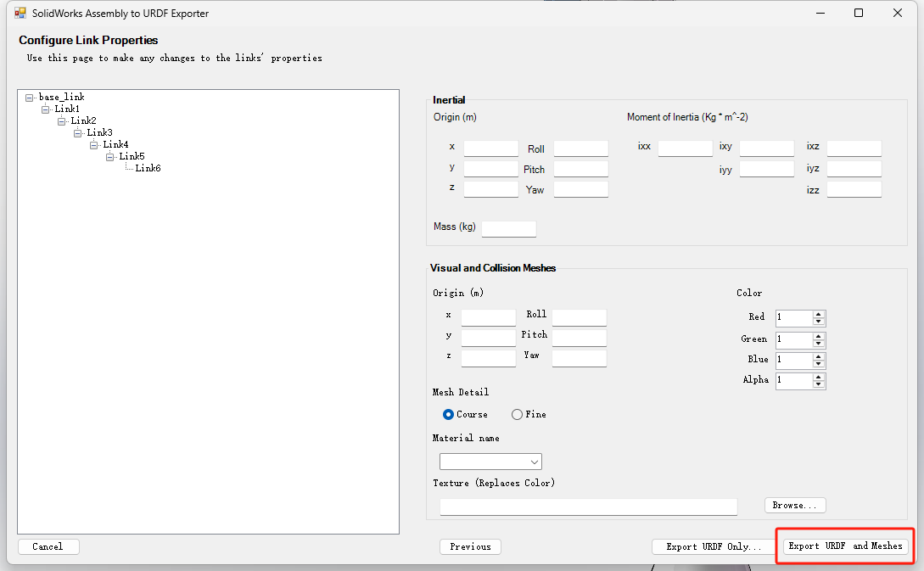Increase the Green color value
Screen dimensions: 924x571
coord(819,337)
